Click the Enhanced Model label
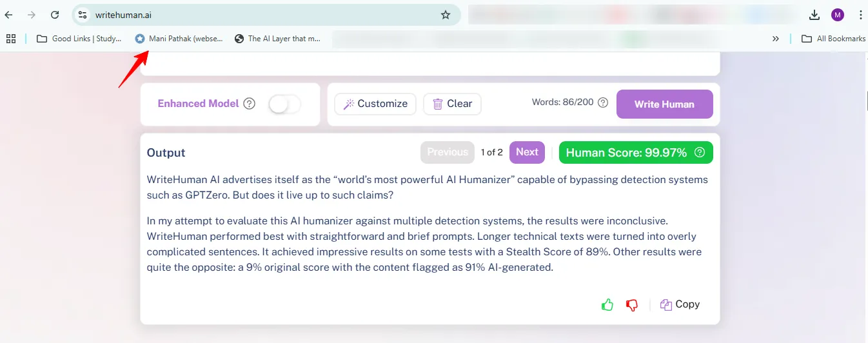The width and height of the screenshot is (868, 343). (x=198, y=104)
